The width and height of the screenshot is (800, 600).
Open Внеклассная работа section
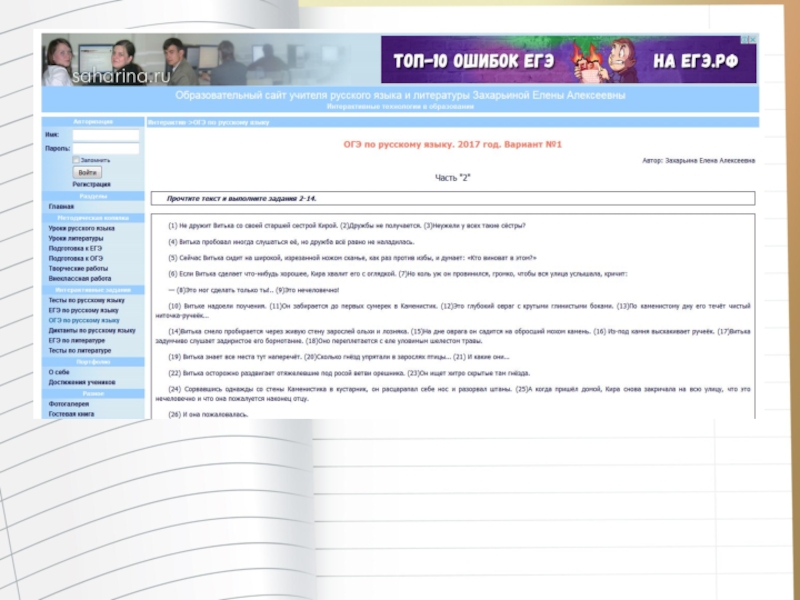(80, 279)
